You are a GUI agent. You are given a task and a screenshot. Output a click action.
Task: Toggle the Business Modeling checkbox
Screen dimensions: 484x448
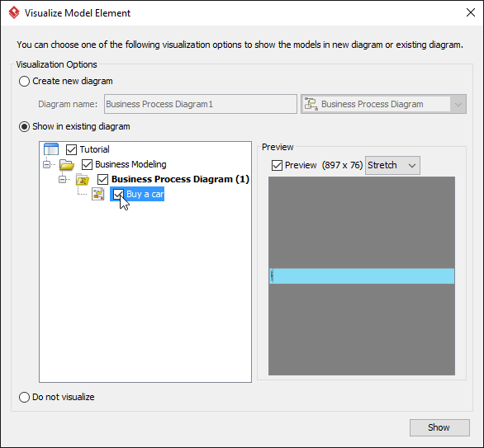point(87,164)
